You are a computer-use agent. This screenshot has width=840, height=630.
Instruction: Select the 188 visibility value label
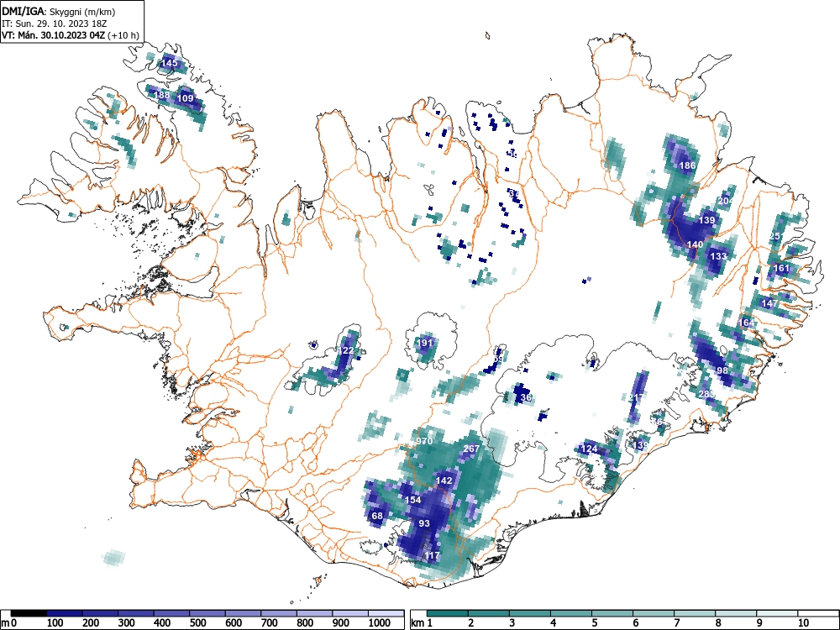162,96
